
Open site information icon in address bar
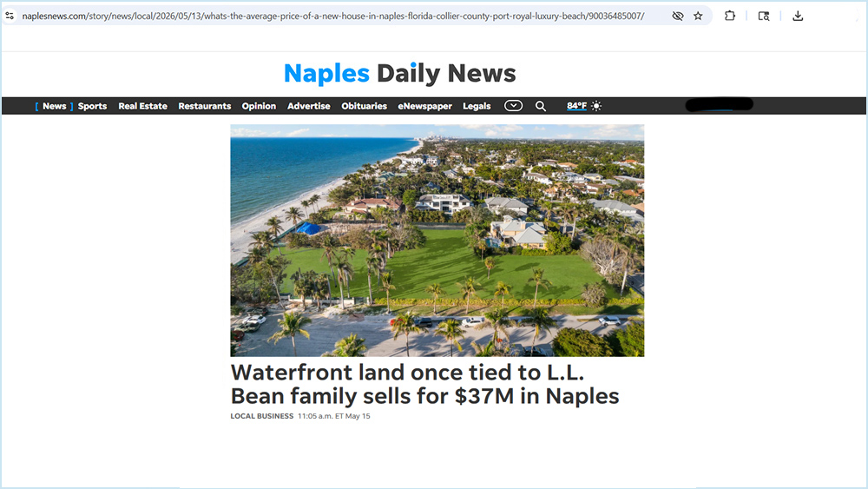[x=10, y=16]
